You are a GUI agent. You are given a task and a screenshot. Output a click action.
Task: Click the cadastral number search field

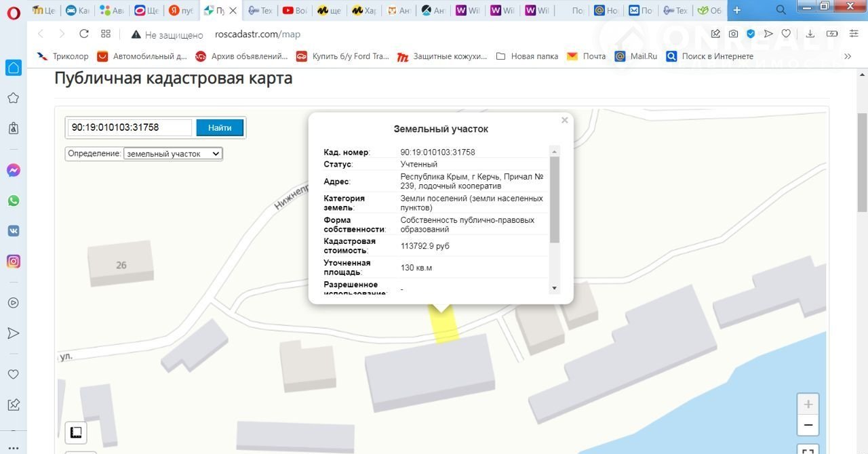click(x=130, y=127)
